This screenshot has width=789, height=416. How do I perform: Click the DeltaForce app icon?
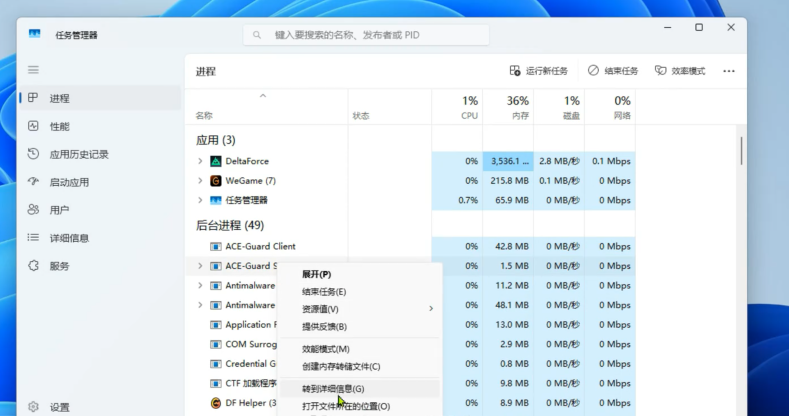(216, 161)
